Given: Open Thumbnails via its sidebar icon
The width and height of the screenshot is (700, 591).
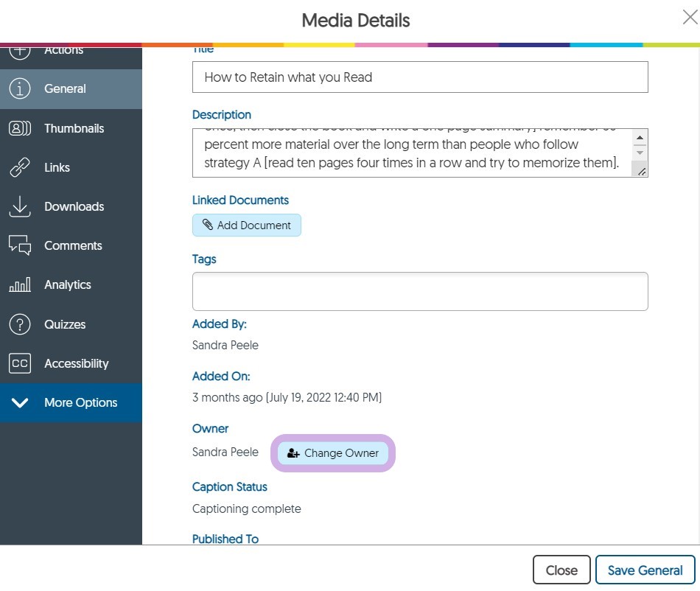Looking at the screenshot, I should point(20,128).
